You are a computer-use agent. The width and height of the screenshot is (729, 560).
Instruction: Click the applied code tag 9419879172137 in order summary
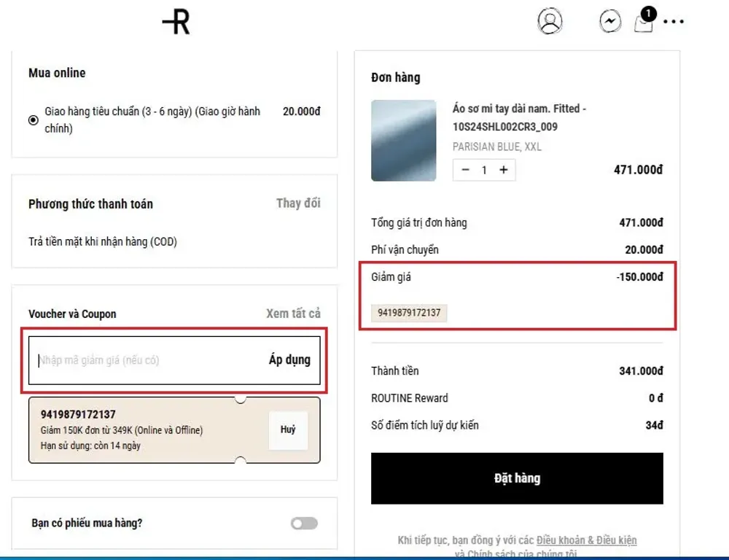coord(409,313)
